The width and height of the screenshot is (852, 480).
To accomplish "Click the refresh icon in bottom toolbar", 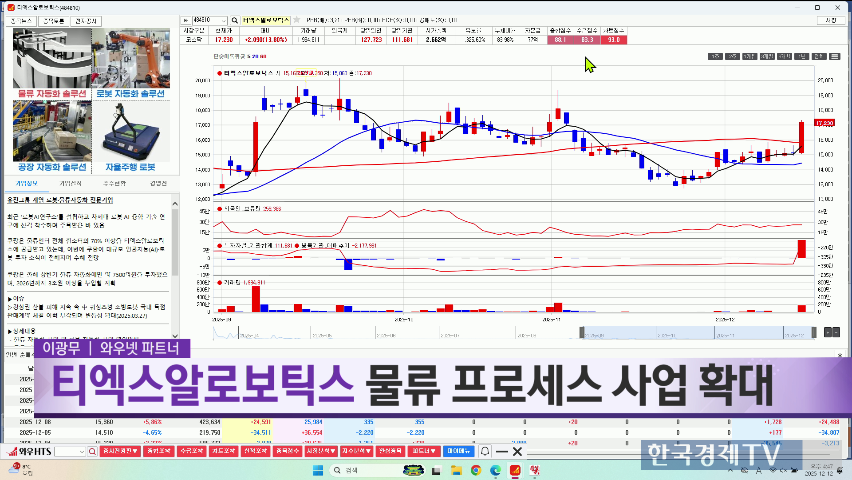I will coord(486,452).
